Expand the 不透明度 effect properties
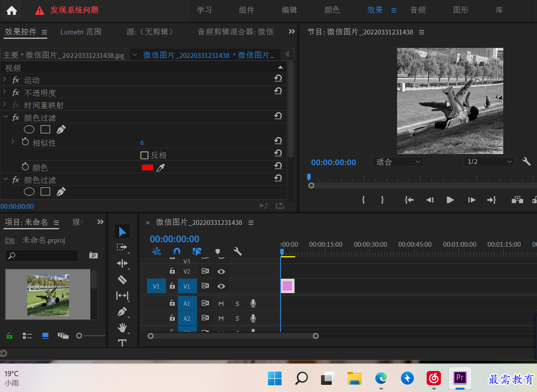Screen dimensions: 537x392 pyautogui.click(x=4, y=92)
